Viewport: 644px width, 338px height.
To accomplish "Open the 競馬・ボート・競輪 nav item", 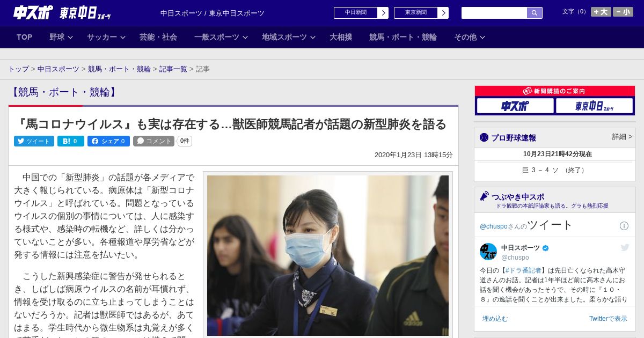I will [402, 37].
